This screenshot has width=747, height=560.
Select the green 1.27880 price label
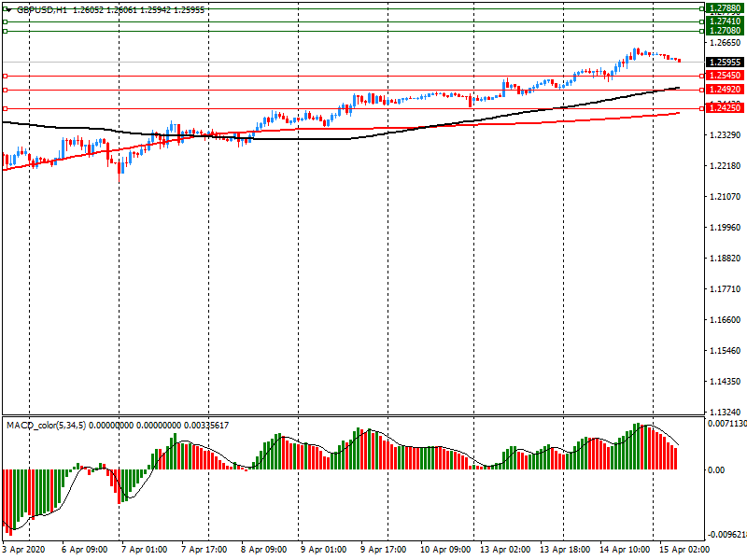coord(724,7)
